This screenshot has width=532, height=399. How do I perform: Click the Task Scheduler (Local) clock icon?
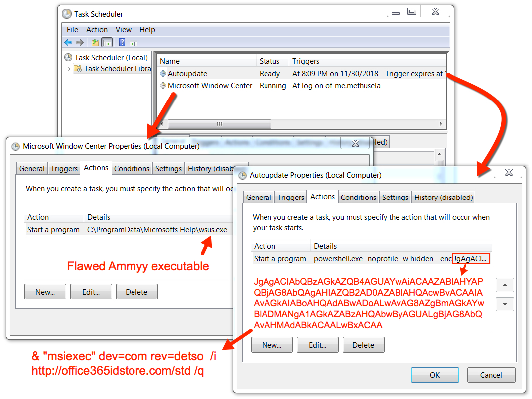[x=68, y=57]
